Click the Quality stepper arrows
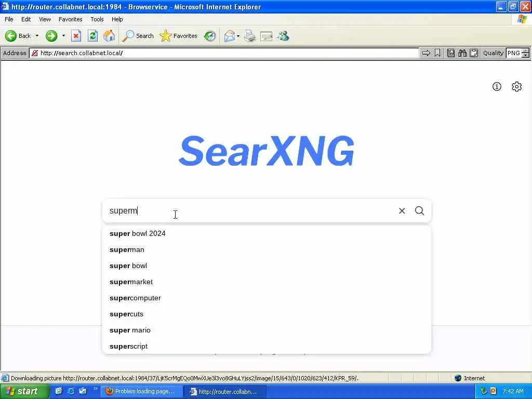Screen dimensions: 532x399 point(525,53)
